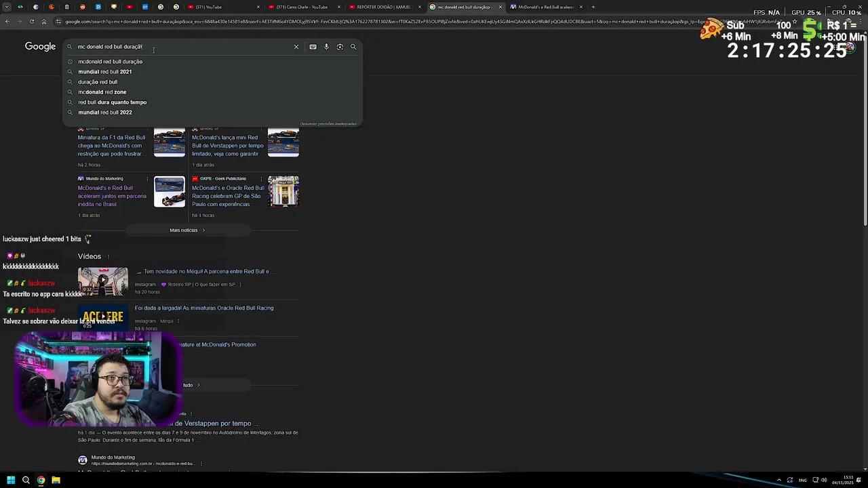Clear the Google search box text
This screenshot has width=868, height=488.
coord(296,47)
